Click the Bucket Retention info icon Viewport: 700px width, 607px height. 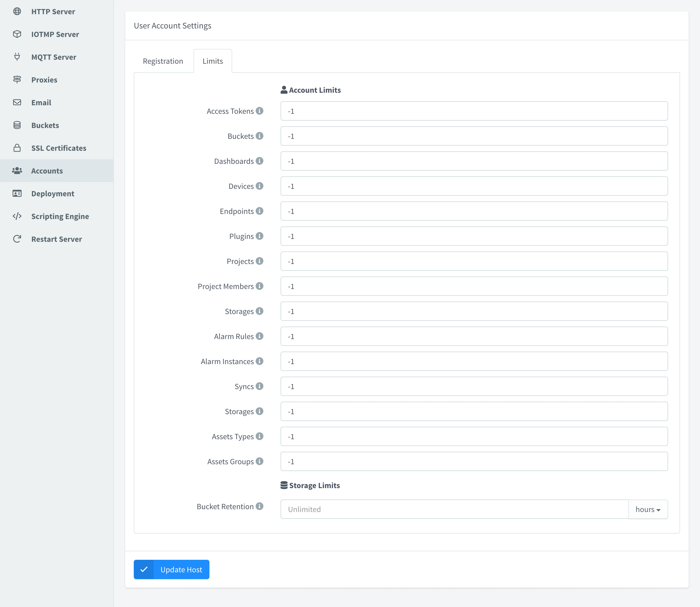tap(260, 506)
